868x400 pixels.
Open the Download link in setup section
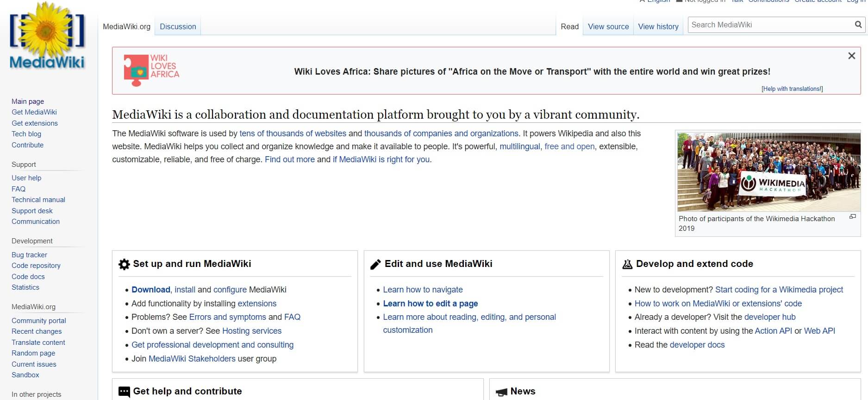click(x=150, y=290)
